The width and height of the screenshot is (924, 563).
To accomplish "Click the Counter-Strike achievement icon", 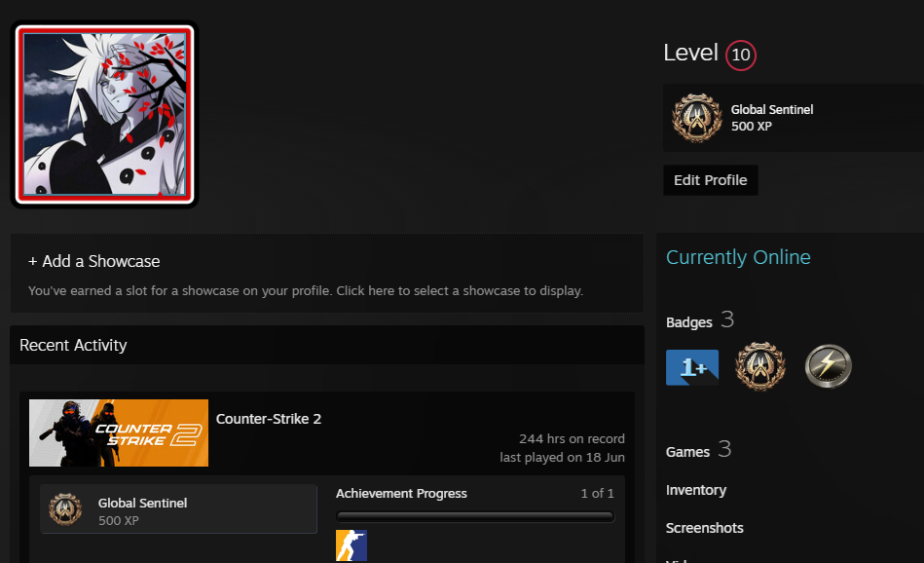I will 351,545.
